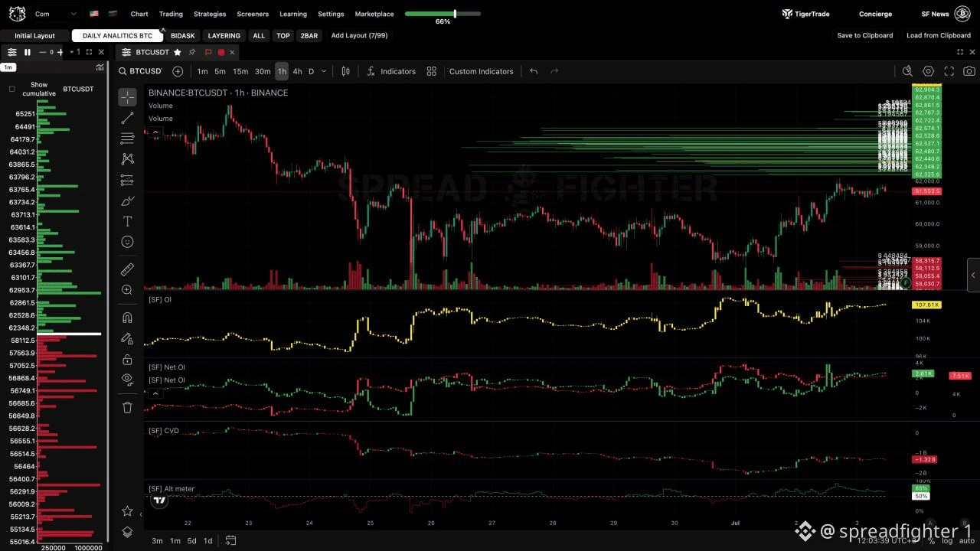The width and height of the screenshot is (980, 551).
Task: Click Save to Clipboard
Action: pos(864,36)
